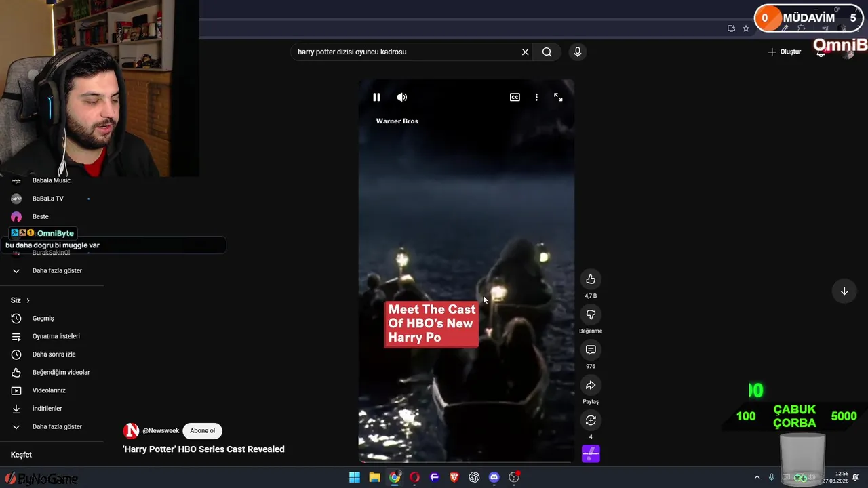The width and height of the screenshot is (868, 488).
Task: Click install app icon in address bar
Action: coord(731,28)
